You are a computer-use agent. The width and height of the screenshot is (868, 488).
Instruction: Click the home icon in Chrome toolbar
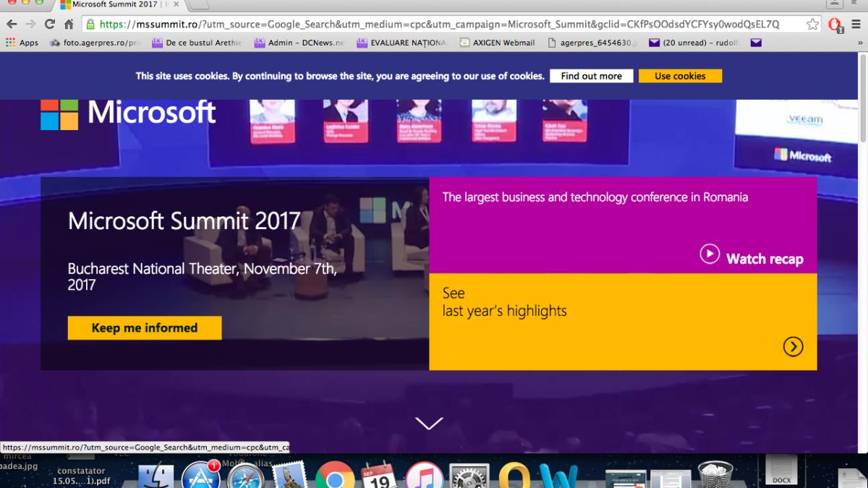tap(69, 24)
